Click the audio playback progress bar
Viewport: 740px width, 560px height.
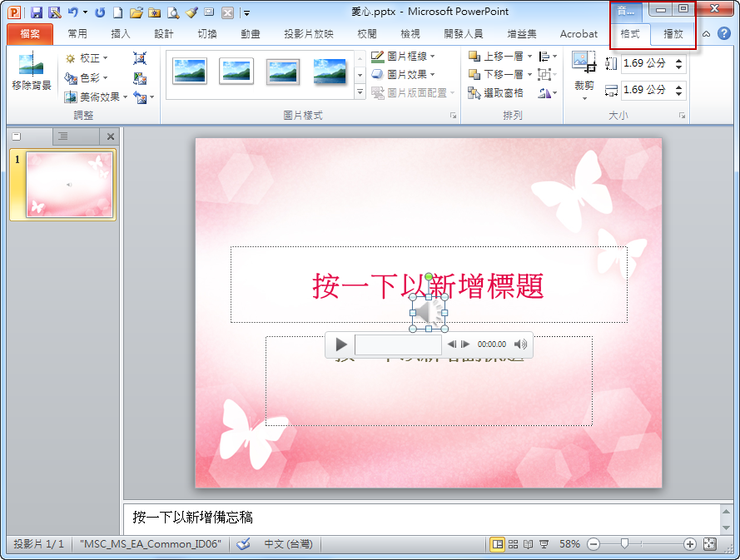(x=399, y=344)
